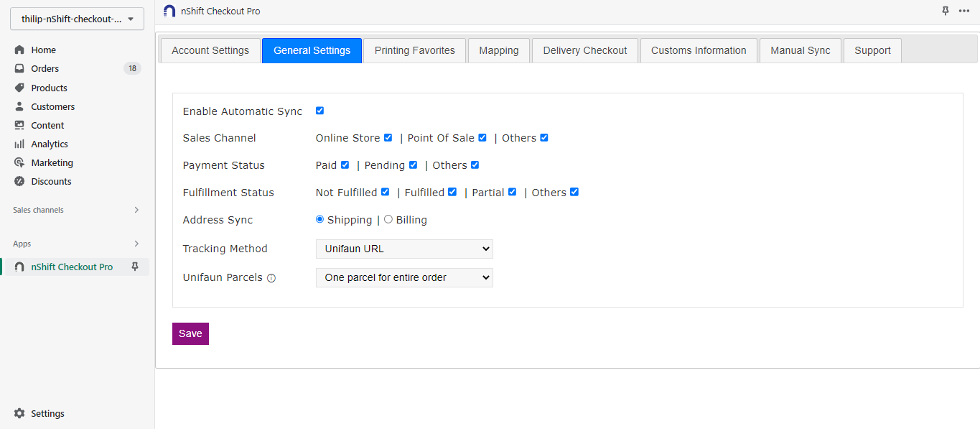980x429 pixels.
Task: Uncheck the Point Of Sale checkbox
Action: click(x=482, y=137)
